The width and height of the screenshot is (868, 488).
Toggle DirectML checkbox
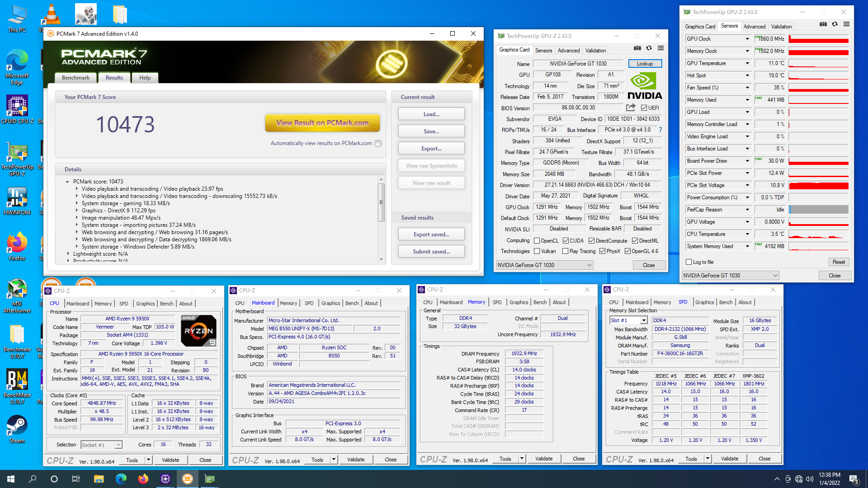(x=635, y=241)
